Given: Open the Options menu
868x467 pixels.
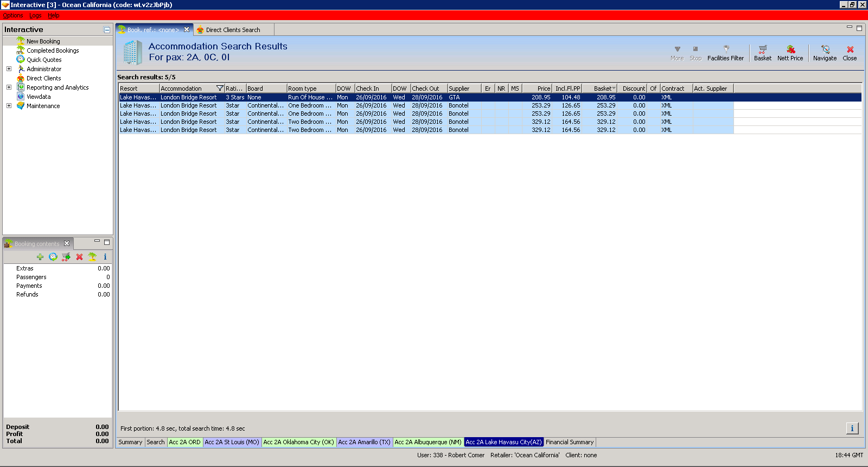Looking at the screenshot, I should click(x=12, y=15).
